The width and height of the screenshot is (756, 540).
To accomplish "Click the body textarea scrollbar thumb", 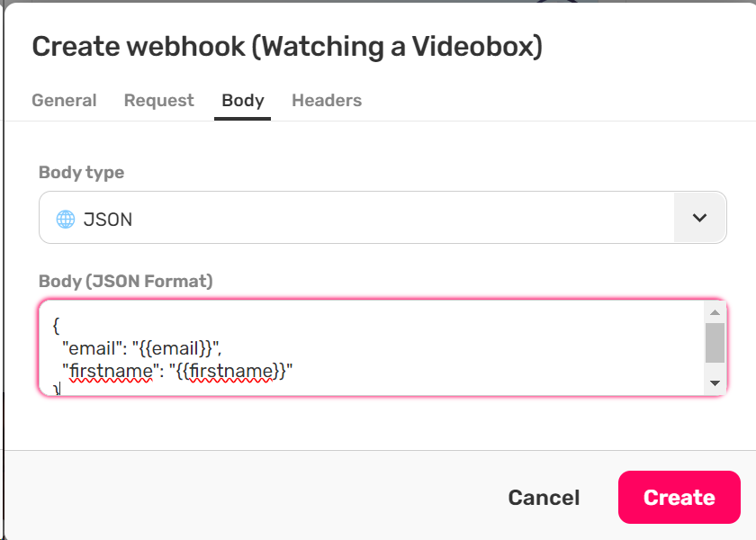I will coord(715,342).
